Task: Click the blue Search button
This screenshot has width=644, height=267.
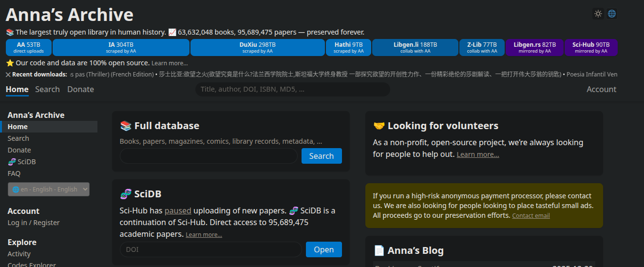Action: 322,156
